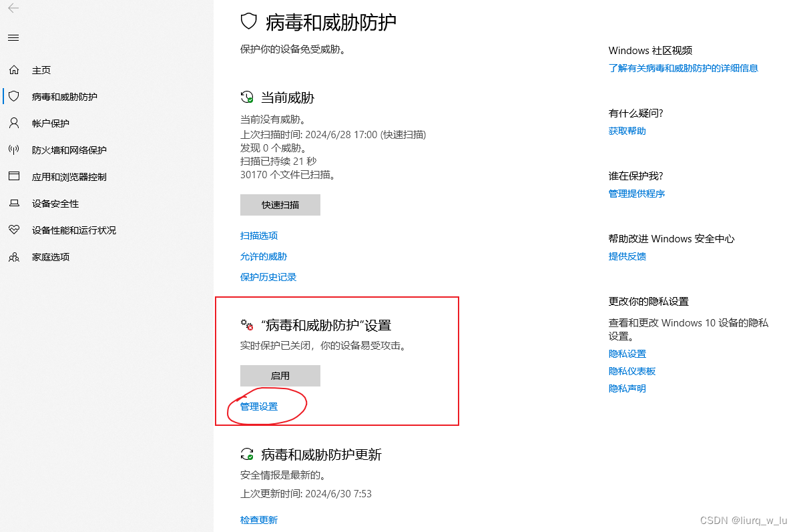Open the hamburger navigation menu
Screen dimensions: 797x532
[13, 37]
